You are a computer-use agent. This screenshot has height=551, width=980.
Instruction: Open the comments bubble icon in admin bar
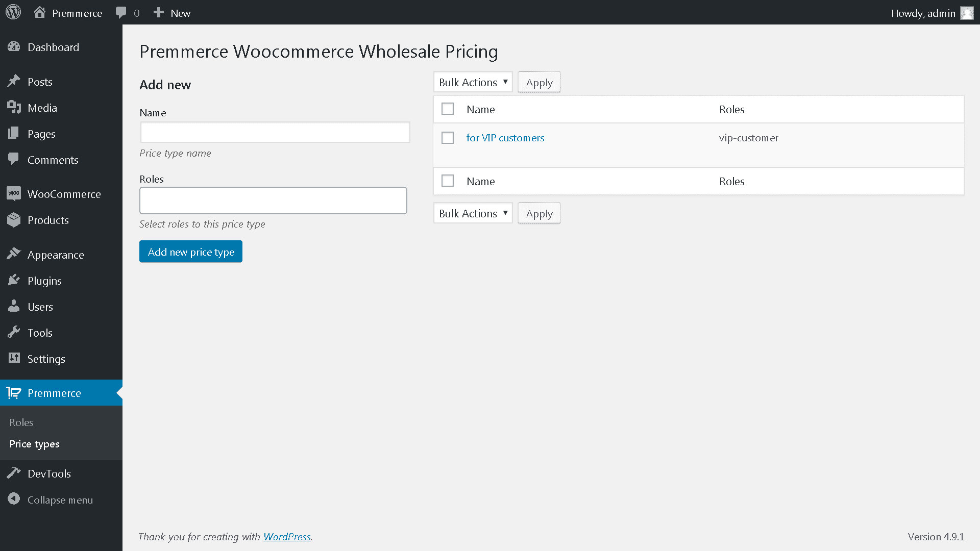coord(121,13)
